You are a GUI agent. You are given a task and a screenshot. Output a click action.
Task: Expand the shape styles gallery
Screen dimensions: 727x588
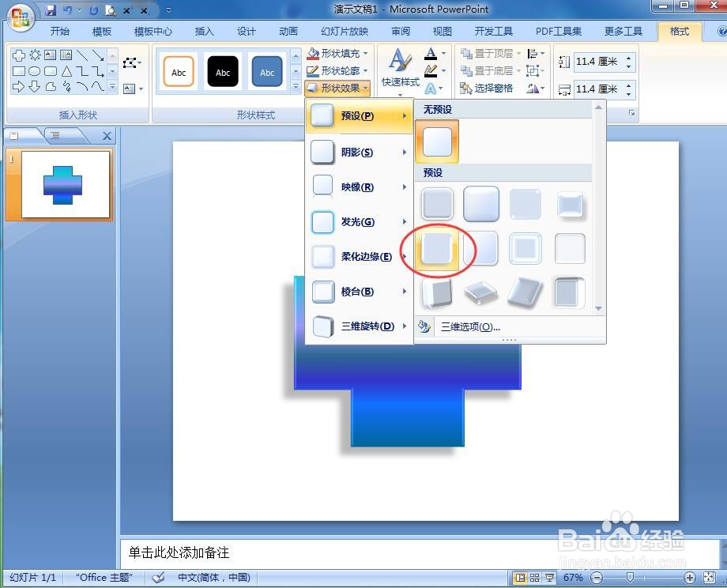296,86
